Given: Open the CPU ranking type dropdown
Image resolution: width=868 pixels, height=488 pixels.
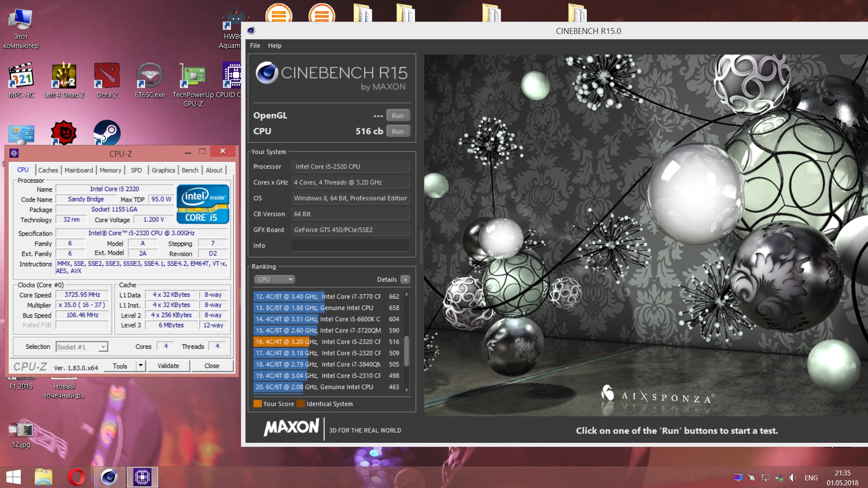Looking at the screenshot, I should tap(274, 279).
